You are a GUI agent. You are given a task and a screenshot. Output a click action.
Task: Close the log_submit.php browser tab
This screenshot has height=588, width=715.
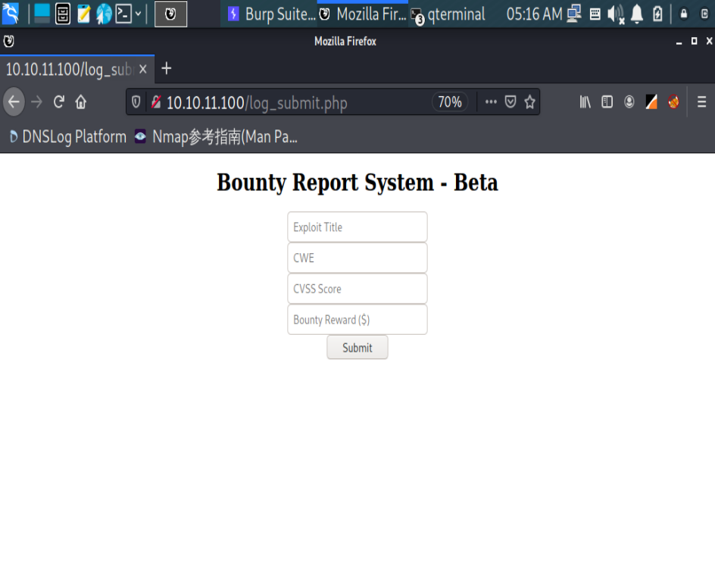142,70
